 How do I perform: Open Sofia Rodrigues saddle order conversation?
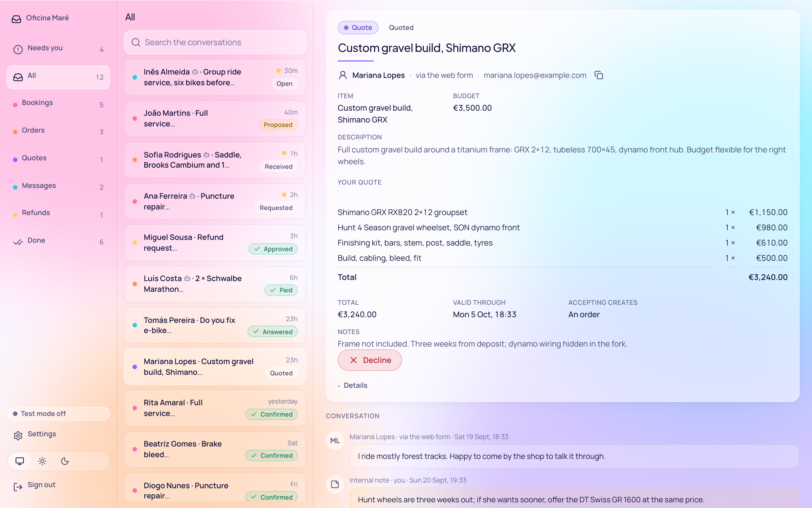click(x=215, y=160)
